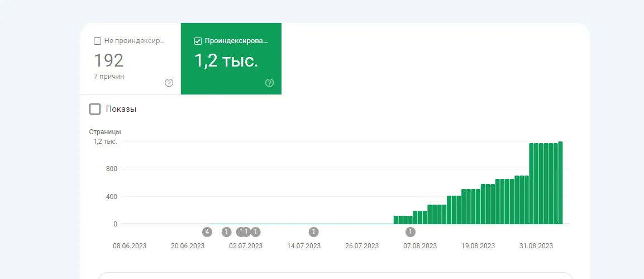Open annotation marker closest to 14.07.2023 label

pyautogui.click(x=314, y=232)
